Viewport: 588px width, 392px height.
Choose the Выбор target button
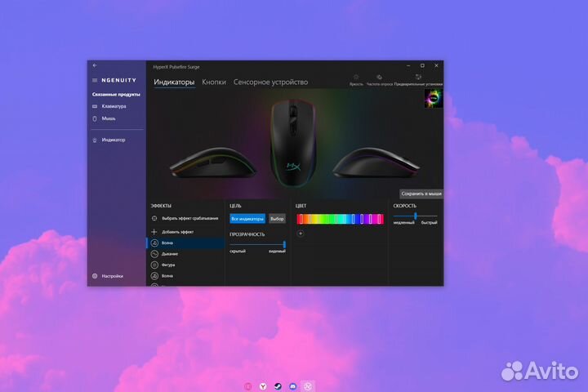tap(277, 219)
